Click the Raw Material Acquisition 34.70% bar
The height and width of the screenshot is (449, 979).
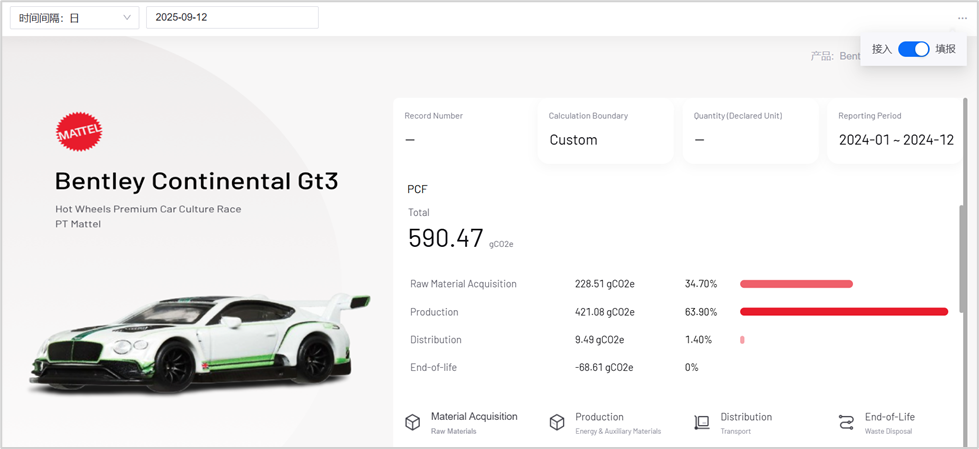[x=796, y=284]
